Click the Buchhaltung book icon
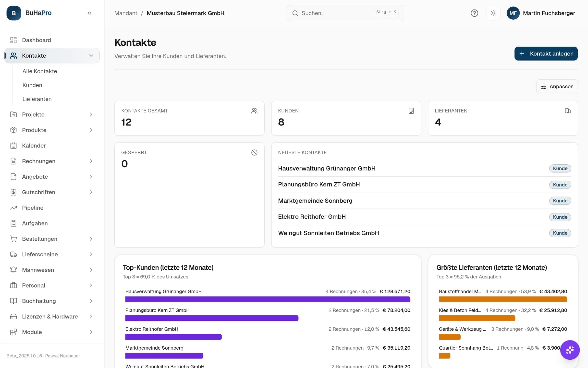This screenshot has width=588, height=368. click(x=13, y=301)
